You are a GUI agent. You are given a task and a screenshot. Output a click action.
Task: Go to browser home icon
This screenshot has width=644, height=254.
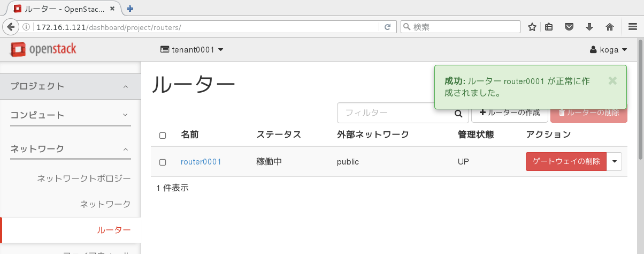pyautogui.click(x=609, y=27)
